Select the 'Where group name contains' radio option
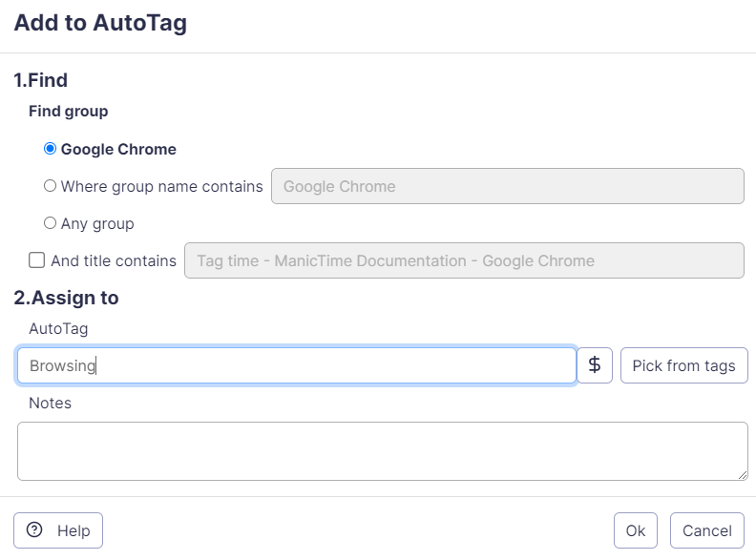Image resolution: width=756 pixels, height=560 pixels. (51, 186)
